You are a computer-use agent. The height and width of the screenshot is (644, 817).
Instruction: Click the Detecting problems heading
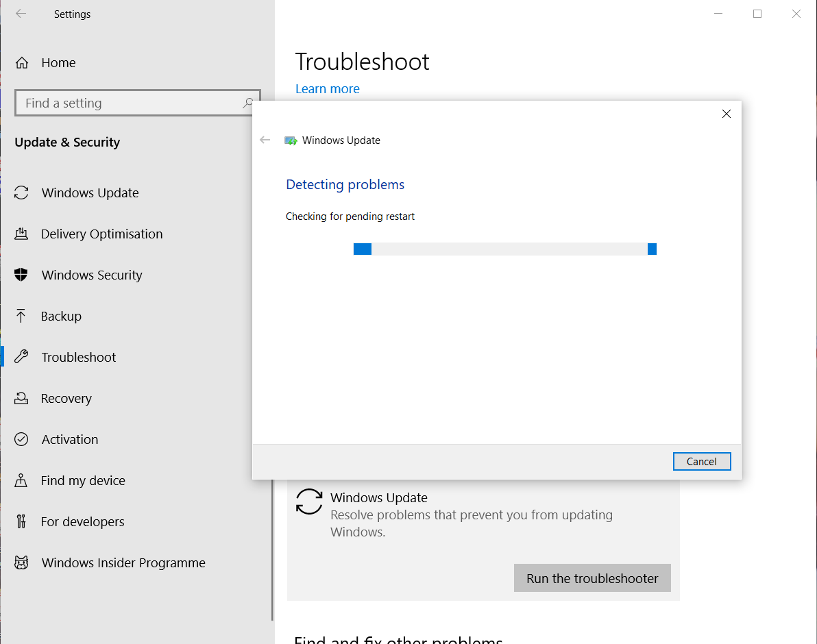pyautogui.click(x=345, y=185)
